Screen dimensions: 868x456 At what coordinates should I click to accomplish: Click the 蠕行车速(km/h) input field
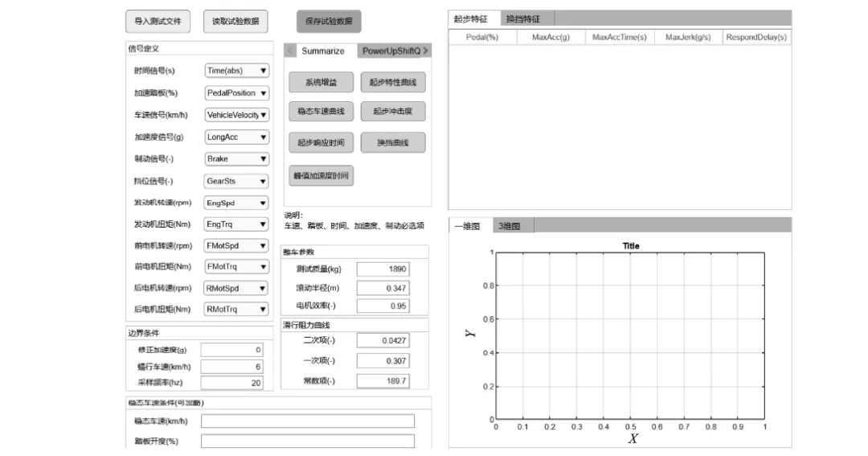coord(232,366)
